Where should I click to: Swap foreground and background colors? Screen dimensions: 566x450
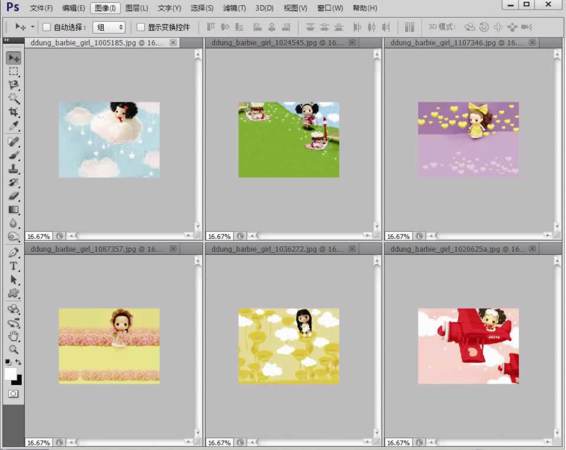pos(18,362)
